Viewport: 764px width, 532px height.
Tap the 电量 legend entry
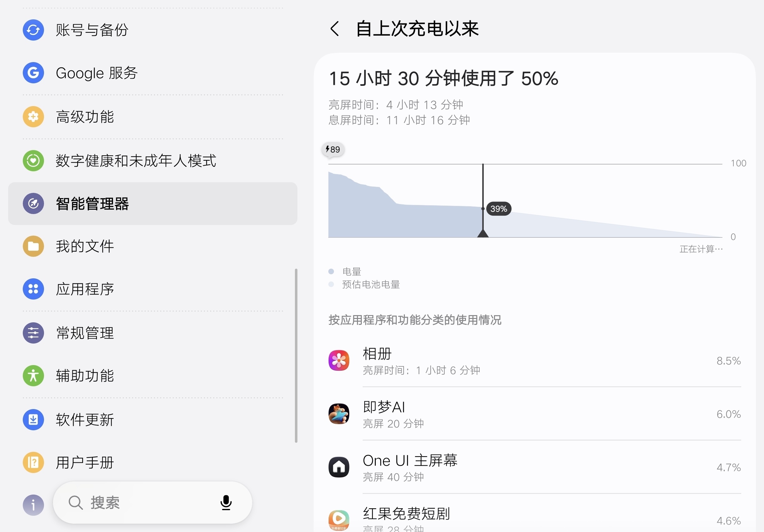tap(345, 271)
